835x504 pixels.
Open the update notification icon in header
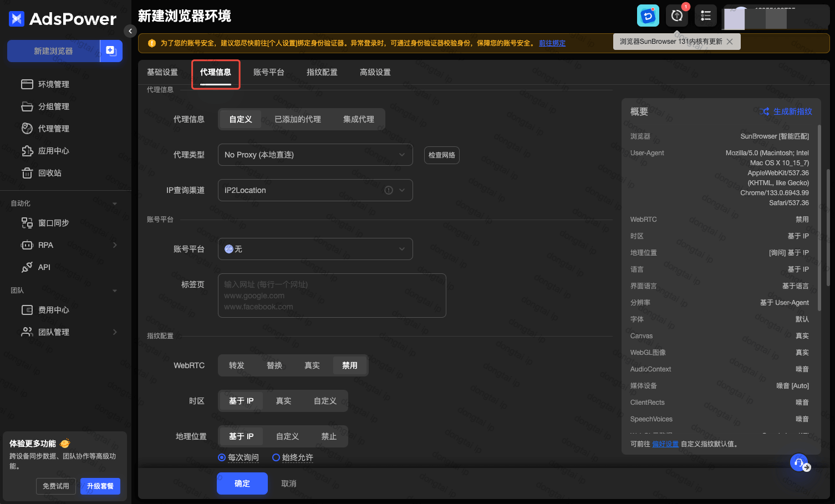pos(677,16)
